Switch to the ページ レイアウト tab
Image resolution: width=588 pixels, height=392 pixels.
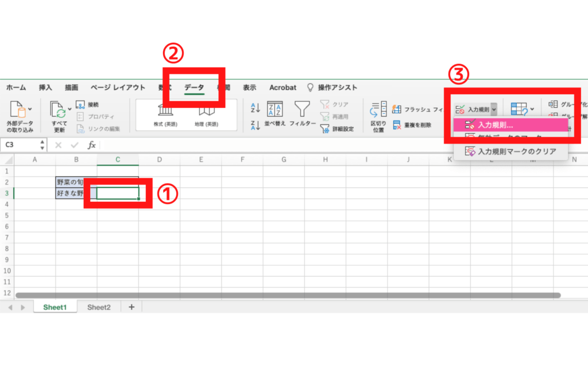point(118,87)
